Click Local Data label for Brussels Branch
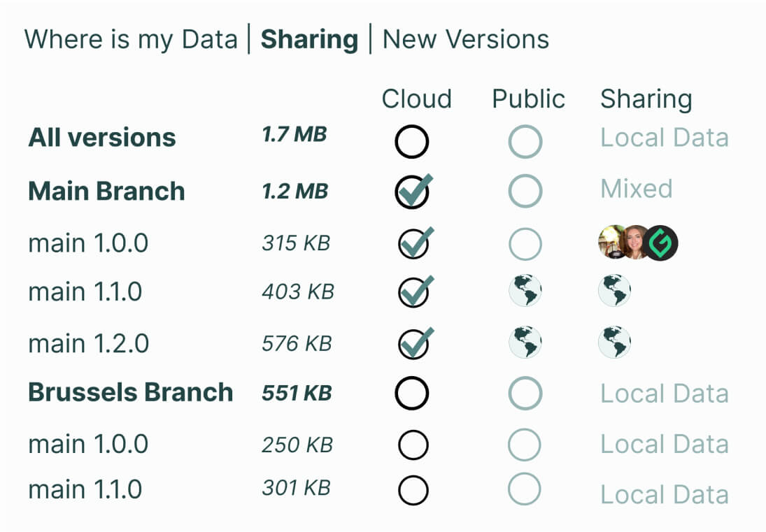The height and width of the screenshot is (532, 766). click(x=664, y=394)
